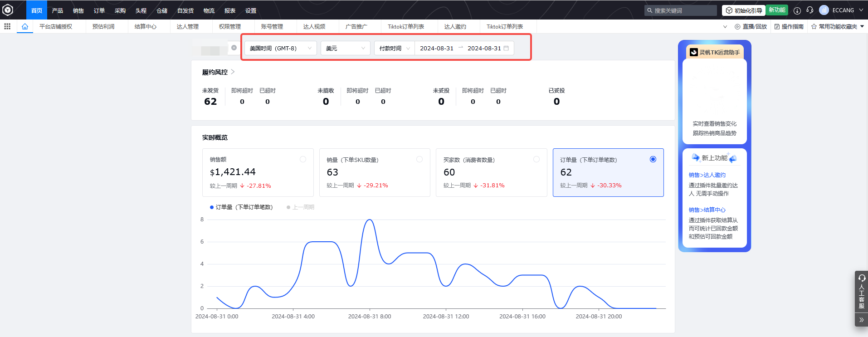Expand the 付款时间 time type dropdown

pos(394,48)
